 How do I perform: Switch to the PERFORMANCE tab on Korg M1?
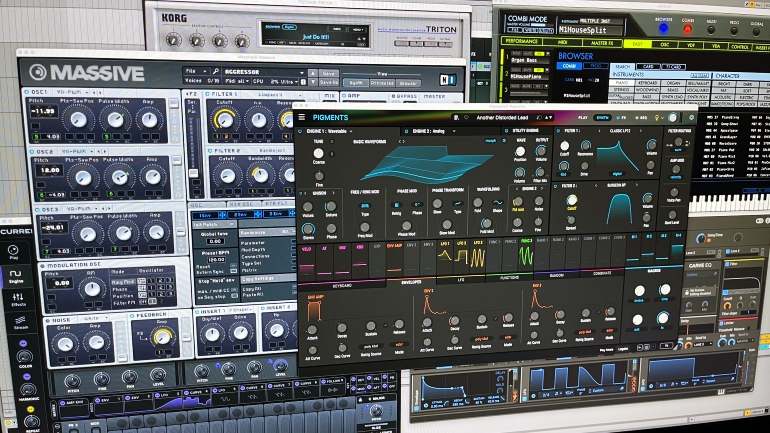[521, 41]
